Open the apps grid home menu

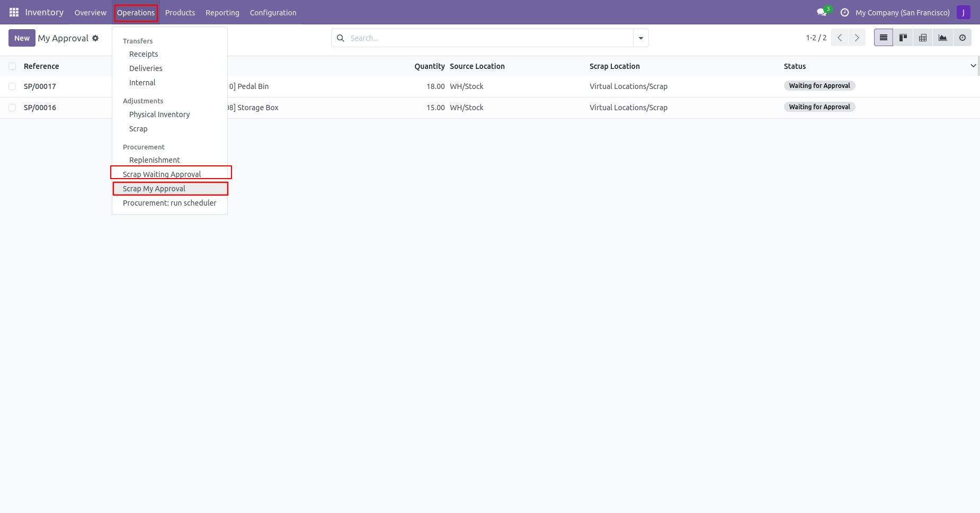tap(14, 12)
